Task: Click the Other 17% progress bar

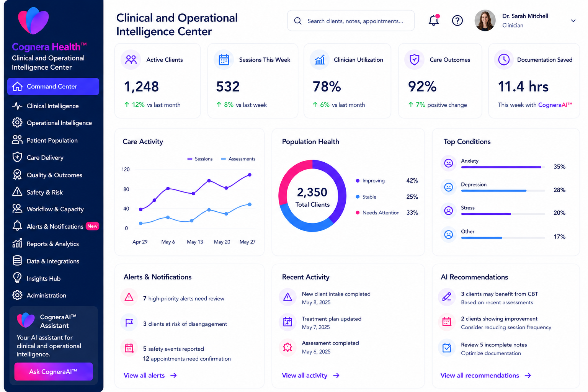Action: (503, 238)
